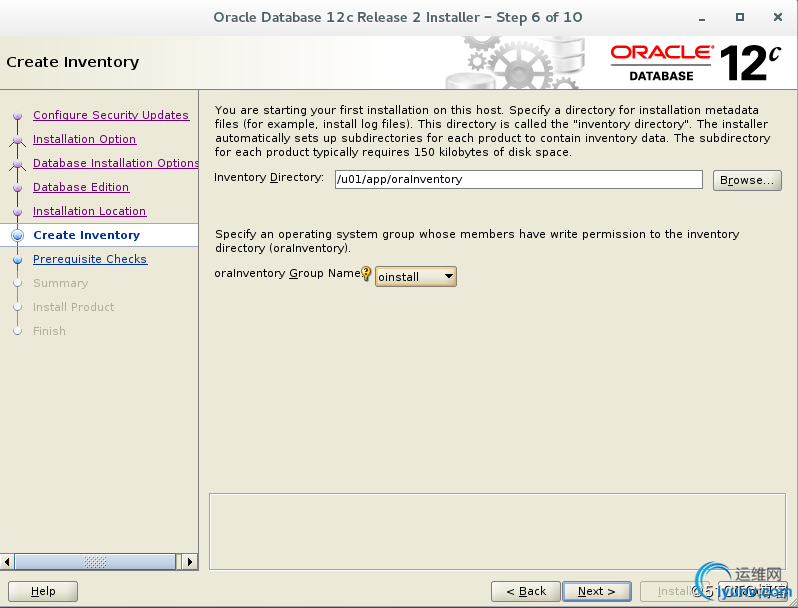The image size is (798, 608).
Task: Click the empty message pane at the bottom
Action: tap(497, 531)
